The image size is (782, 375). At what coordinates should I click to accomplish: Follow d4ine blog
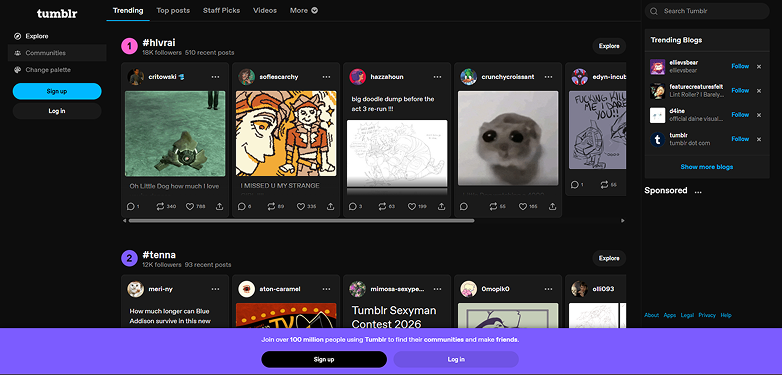740,115
